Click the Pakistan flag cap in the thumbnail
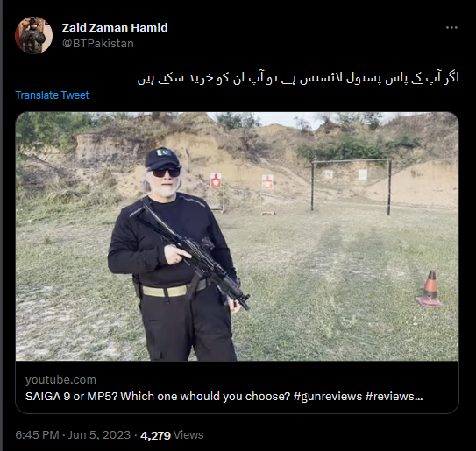 (x=162, y=158)
